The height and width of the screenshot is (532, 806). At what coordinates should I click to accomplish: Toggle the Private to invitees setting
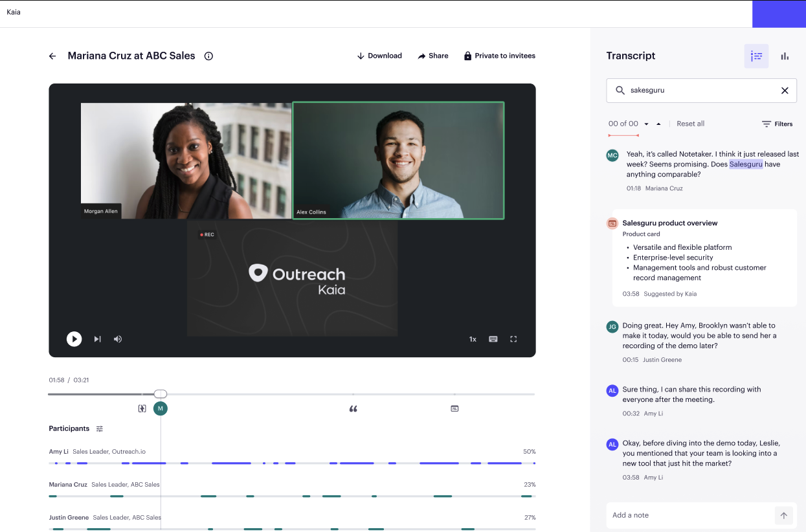[499, 56]
